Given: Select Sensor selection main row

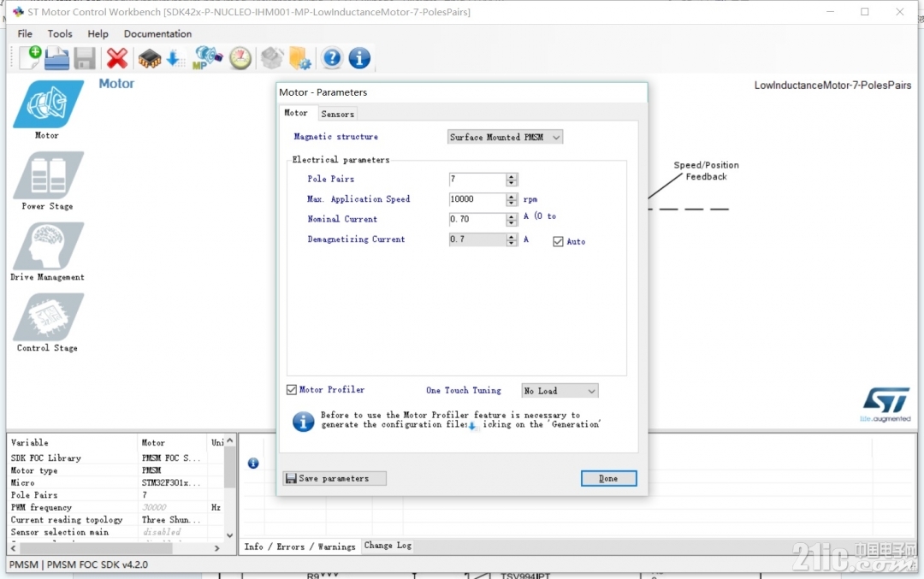Looking at the screenshot, I should coord(115,532).
